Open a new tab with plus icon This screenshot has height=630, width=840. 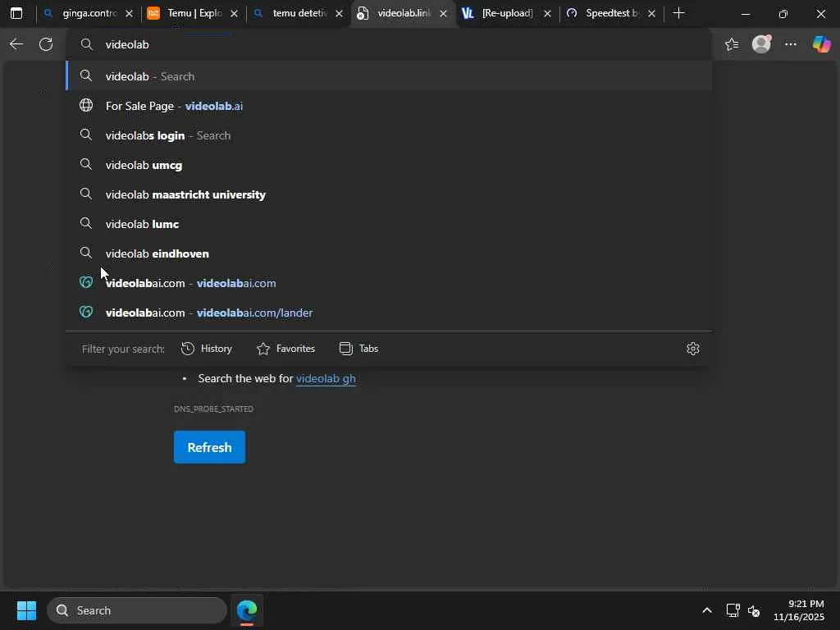pyautogui.click(x=678, y=13)
